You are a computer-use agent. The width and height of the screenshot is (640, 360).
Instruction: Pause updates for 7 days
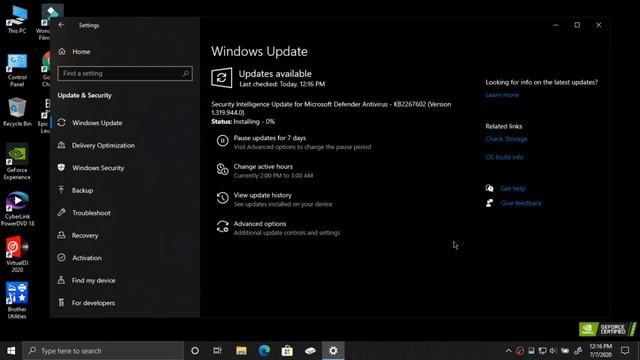coord(270,138)
